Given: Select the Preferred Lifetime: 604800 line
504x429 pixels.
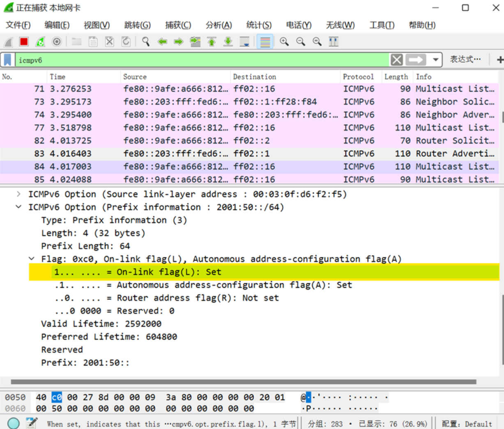Looking at the screenshot, I should tap(109, 337).
